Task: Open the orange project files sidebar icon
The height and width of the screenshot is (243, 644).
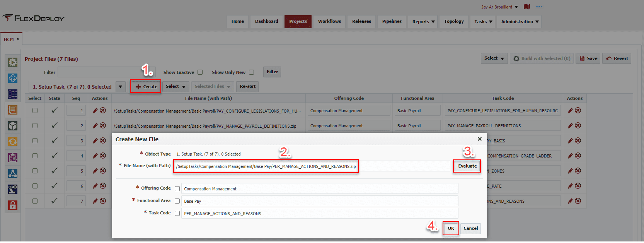Action: coord(13,110)
